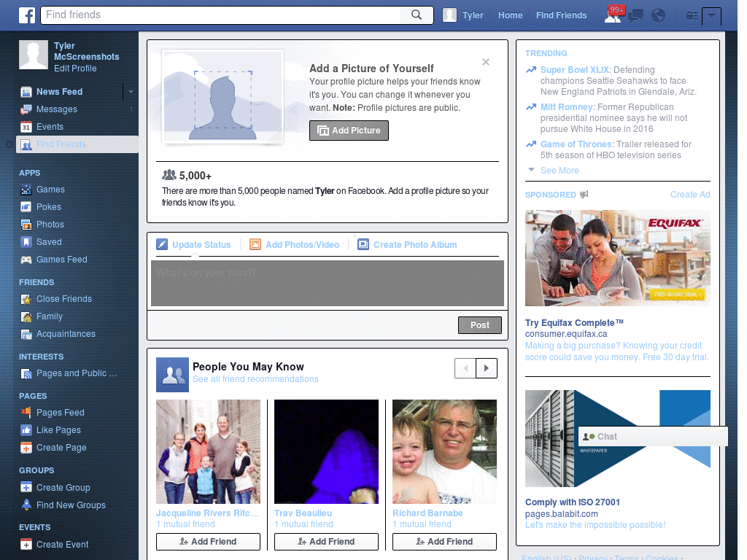
Task: Click in What's on your mind box
Action: [328, 283]
